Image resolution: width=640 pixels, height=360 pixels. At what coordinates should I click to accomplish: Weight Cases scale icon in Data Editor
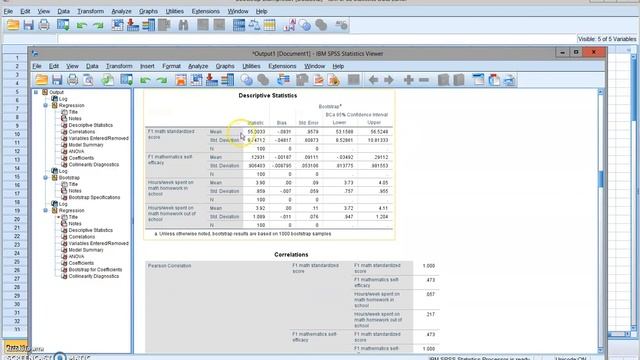254,25
